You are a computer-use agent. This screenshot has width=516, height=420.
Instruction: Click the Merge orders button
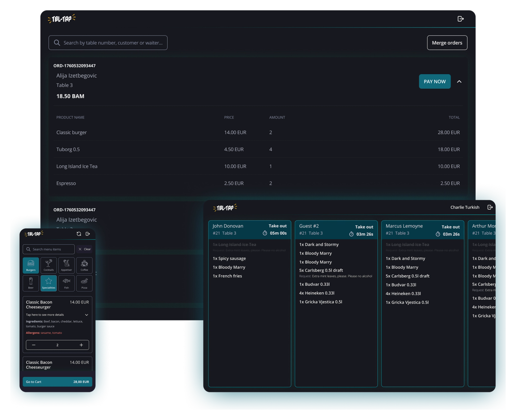tap(447, 43)
